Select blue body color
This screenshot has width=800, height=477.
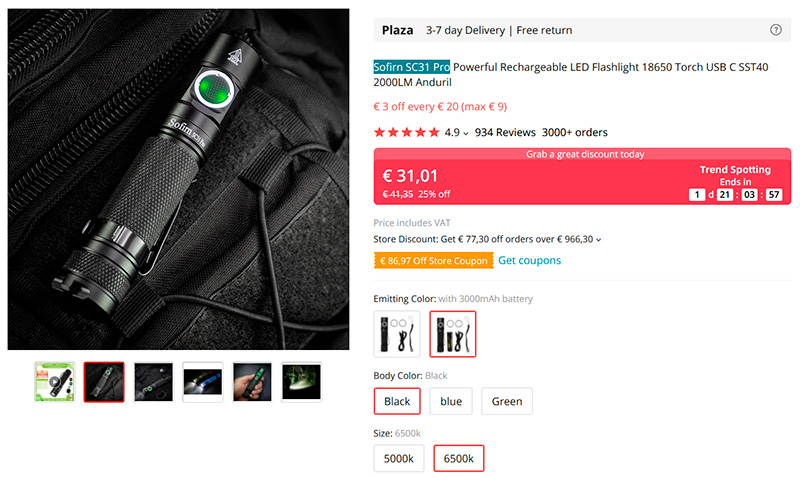tap(451, 402)
